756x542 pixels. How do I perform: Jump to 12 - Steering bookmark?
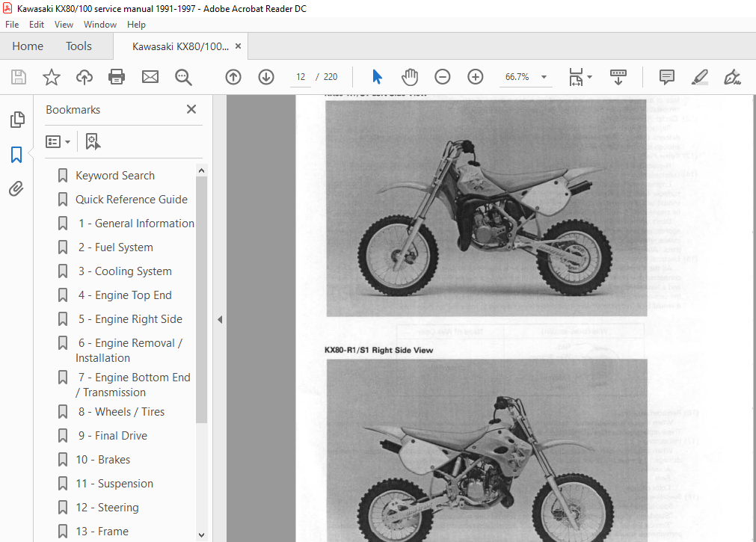tap(107, 508)
